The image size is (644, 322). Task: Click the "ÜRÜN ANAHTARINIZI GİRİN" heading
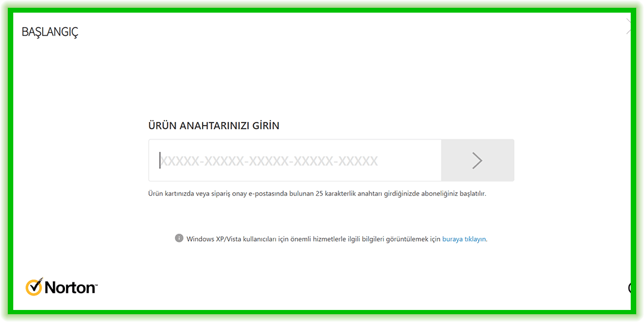point(213,126)
